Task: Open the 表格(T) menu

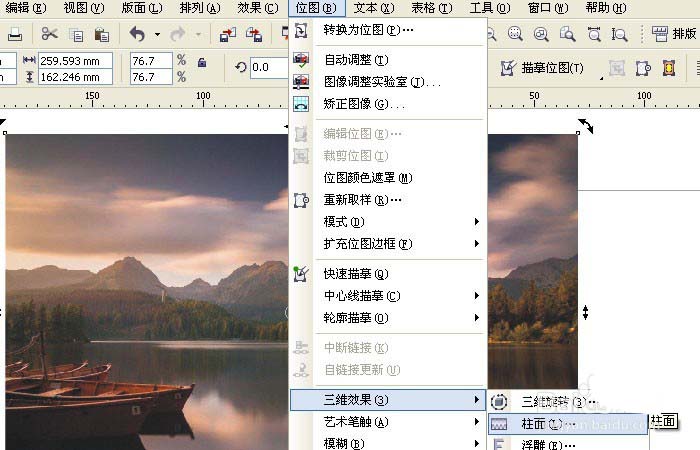Action: tap(432, 8)
